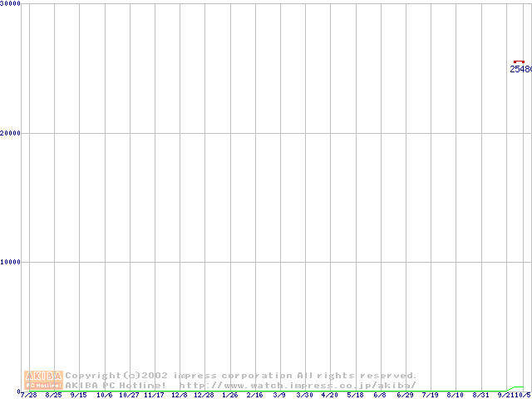The image size is (532, 399).
Task: Click the 4/20 date on x-axis
Action: 329,395
